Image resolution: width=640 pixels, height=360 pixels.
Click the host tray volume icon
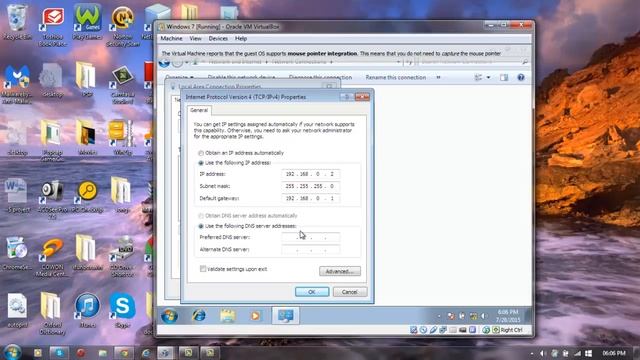pos(542,353)
